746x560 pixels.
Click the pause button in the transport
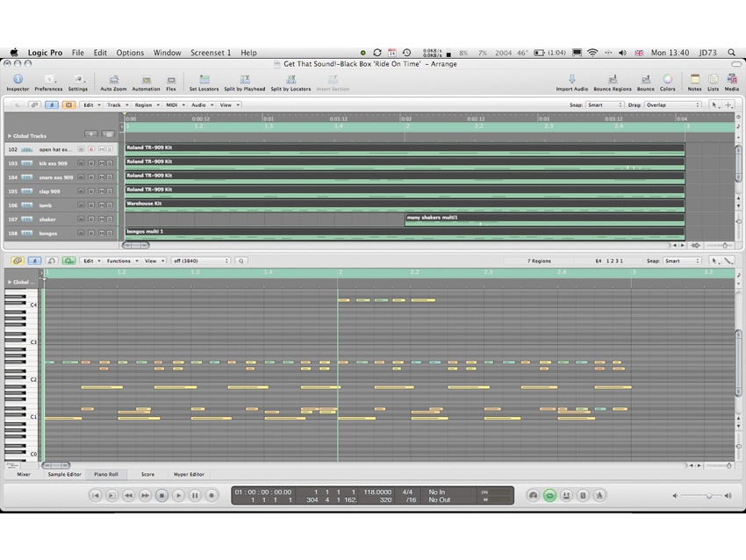coord(195,495)
